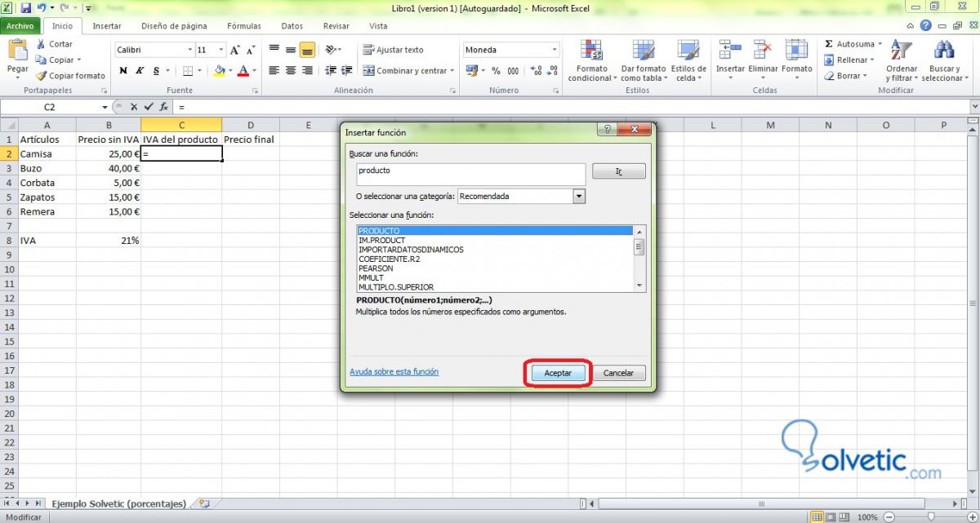Viewport: 980px width, 523px height.
Task: Click the accounting number format icon
Action: pos(474,71)
